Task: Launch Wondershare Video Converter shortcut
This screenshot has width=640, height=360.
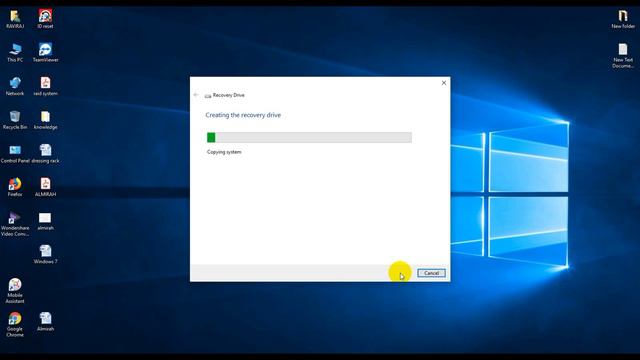Action: click(x=15, y=224)
